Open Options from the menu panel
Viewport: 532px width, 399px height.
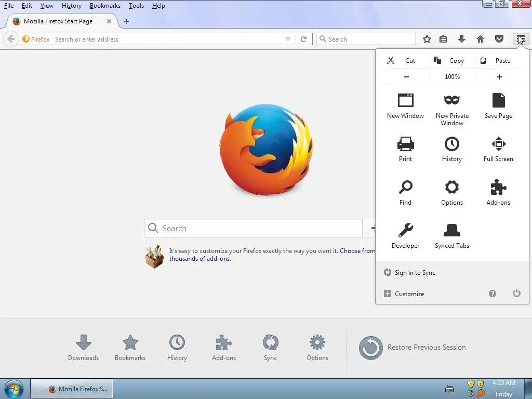tap(452, 193)
